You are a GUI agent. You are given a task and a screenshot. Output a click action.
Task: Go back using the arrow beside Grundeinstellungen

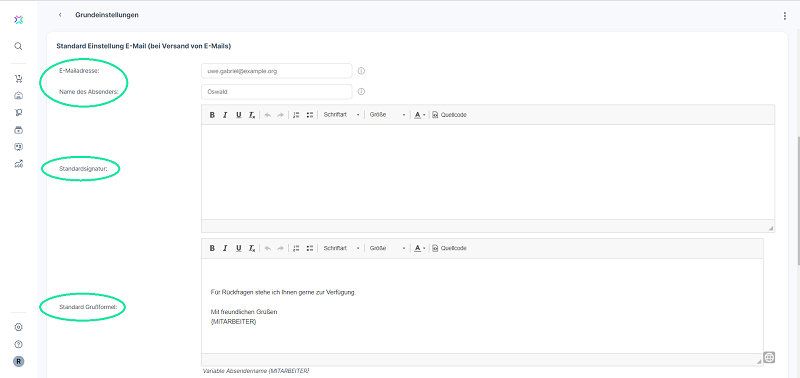(x=60, y=15)
